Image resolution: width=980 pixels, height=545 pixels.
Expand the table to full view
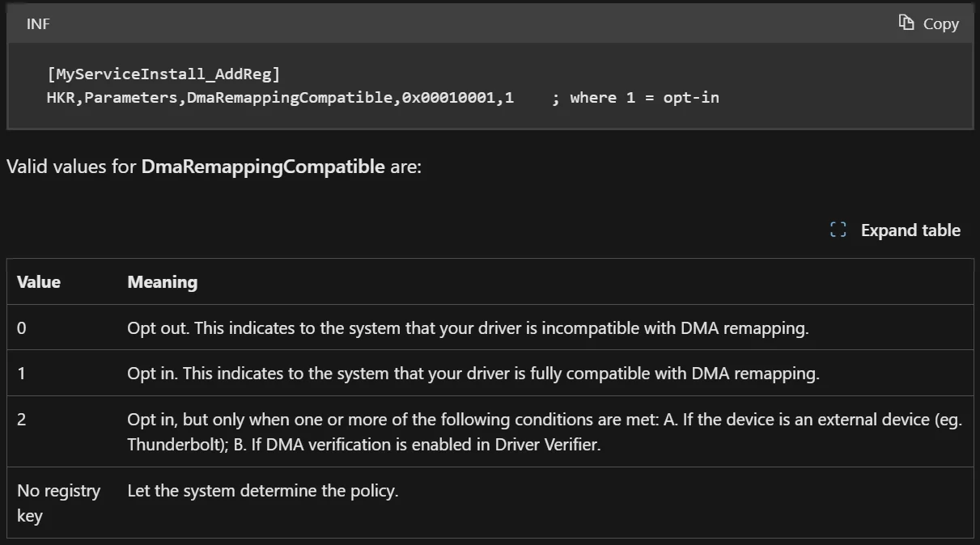coord(895,230)
